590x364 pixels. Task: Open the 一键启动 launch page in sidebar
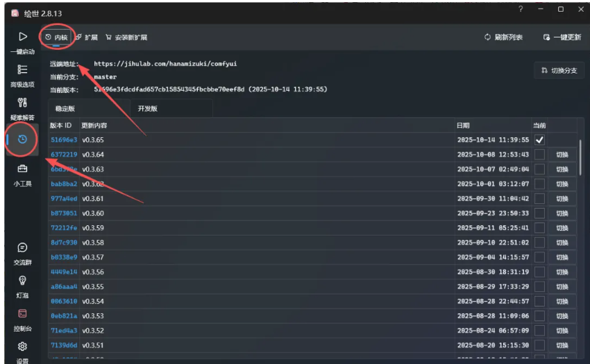22,41
